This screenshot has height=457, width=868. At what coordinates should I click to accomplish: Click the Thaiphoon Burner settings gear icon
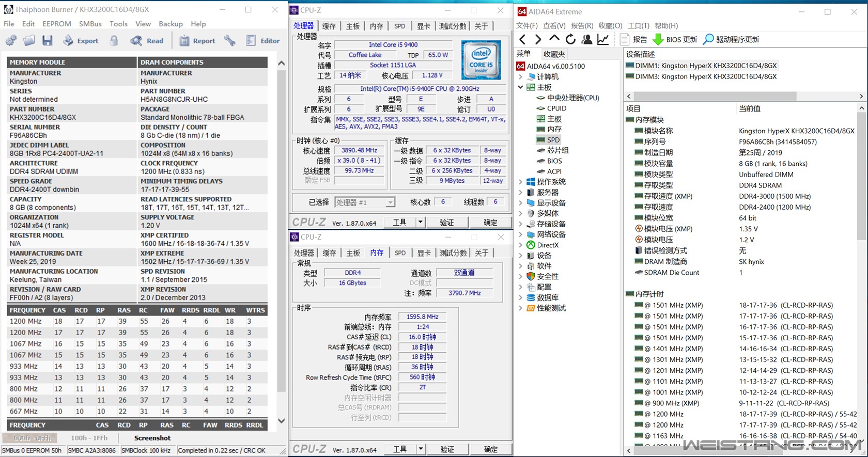coord(11,41)
